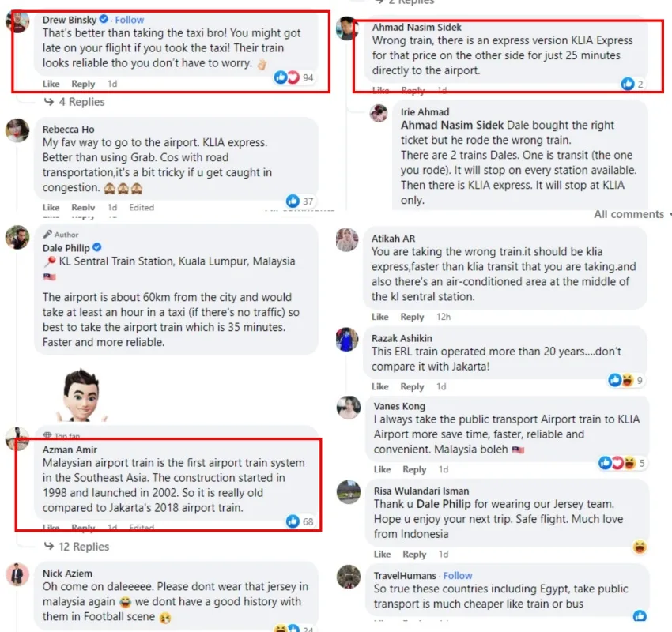Click Drew Binsky's profile picture
The image size is (672, 632).
coord(17,22)
